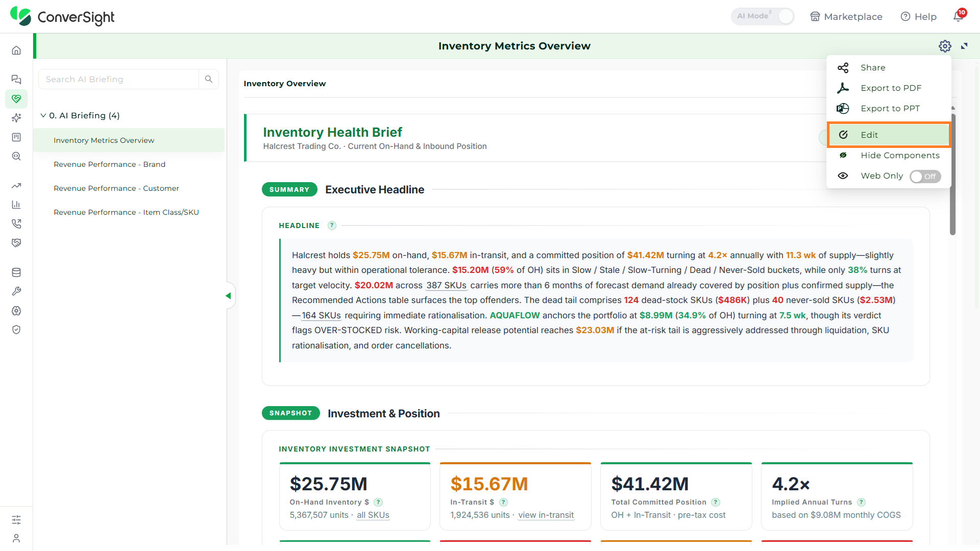980x551 pixels.
Task: Open the shield security sidebar icon
Action: point(16,330)
